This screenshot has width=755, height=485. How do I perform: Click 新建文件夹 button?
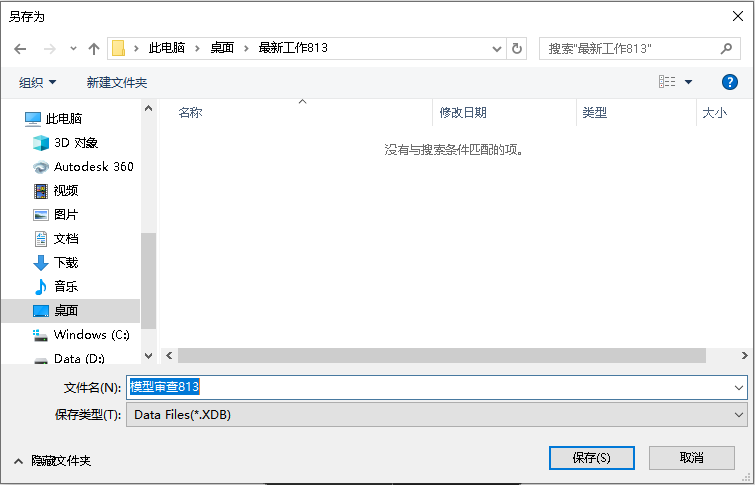(117, 82)
